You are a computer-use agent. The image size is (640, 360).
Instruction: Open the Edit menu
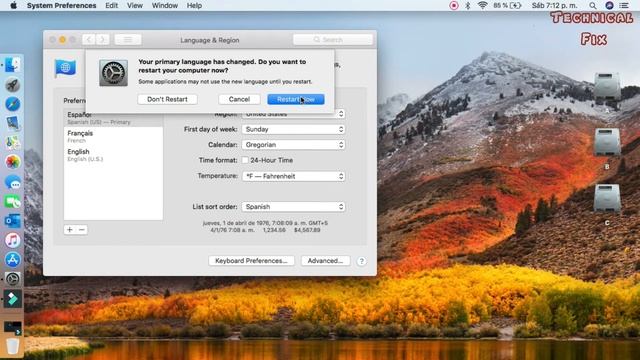click(111, 6)
